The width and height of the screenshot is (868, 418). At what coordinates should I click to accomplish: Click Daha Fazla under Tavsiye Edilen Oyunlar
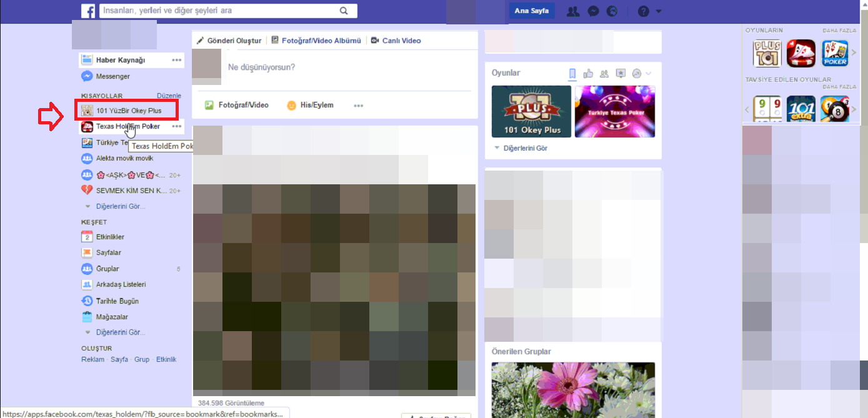click(x=839, y=87)
